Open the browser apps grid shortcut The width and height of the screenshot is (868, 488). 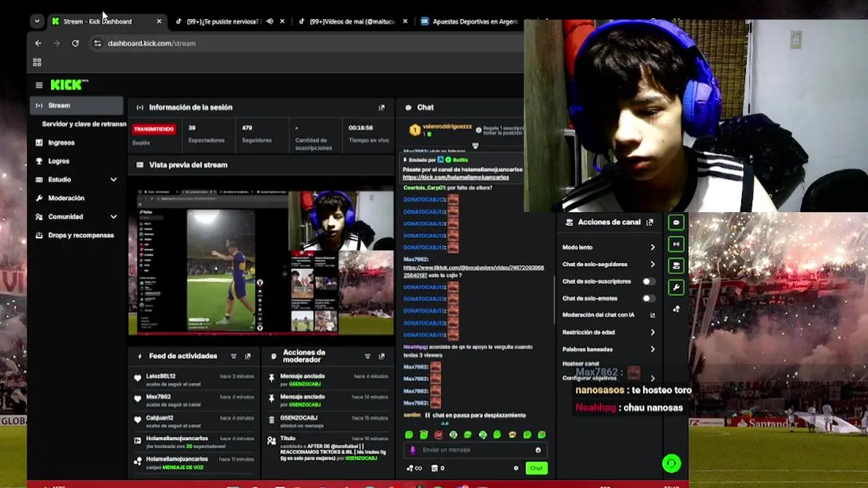pos(37,62)
